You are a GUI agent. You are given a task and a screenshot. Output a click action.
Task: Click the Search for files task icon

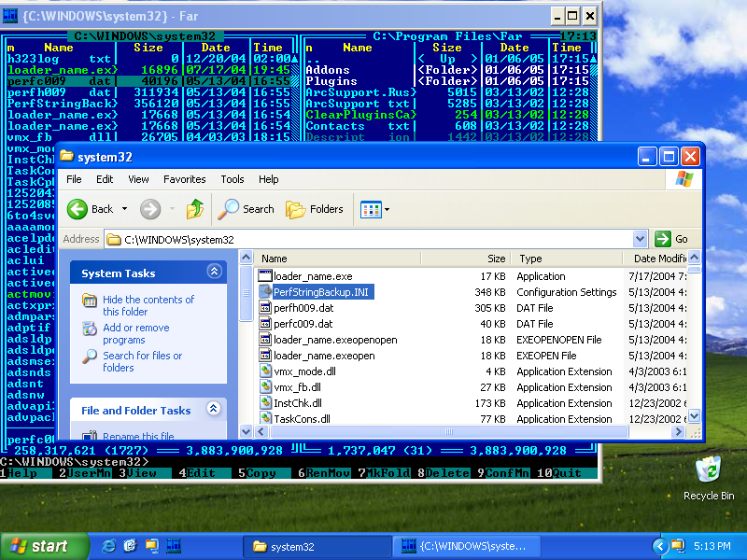[x=90, y=357]
